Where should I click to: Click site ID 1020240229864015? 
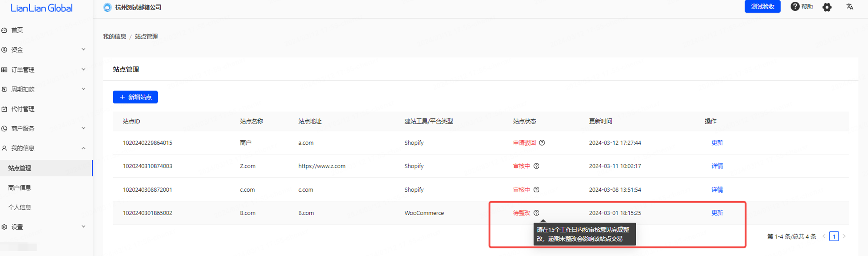148,143
